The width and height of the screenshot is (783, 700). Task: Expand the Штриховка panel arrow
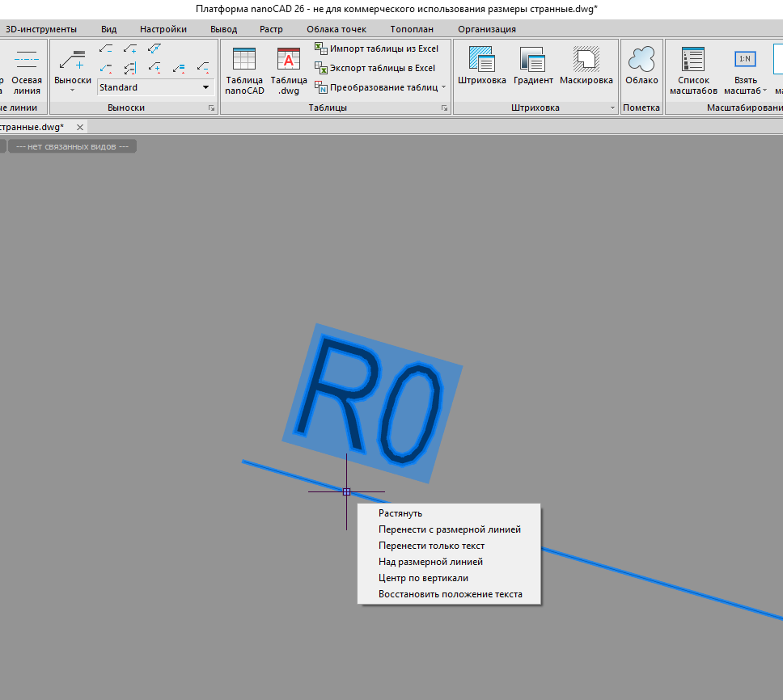[612, 108]
